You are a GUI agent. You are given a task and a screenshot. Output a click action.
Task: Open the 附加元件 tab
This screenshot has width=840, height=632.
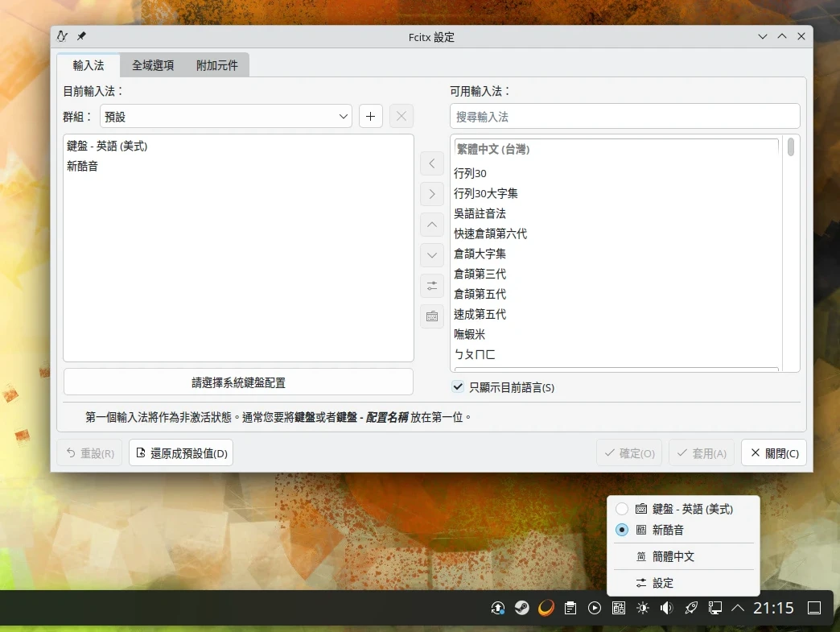pyautogui.click(x=217, y=65)
